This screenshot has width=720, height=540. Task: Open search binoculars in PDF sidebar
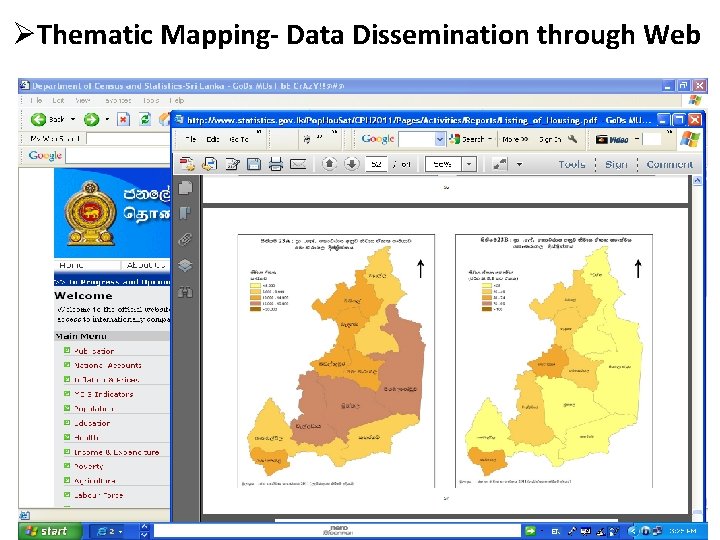click(x=185, y=292)
